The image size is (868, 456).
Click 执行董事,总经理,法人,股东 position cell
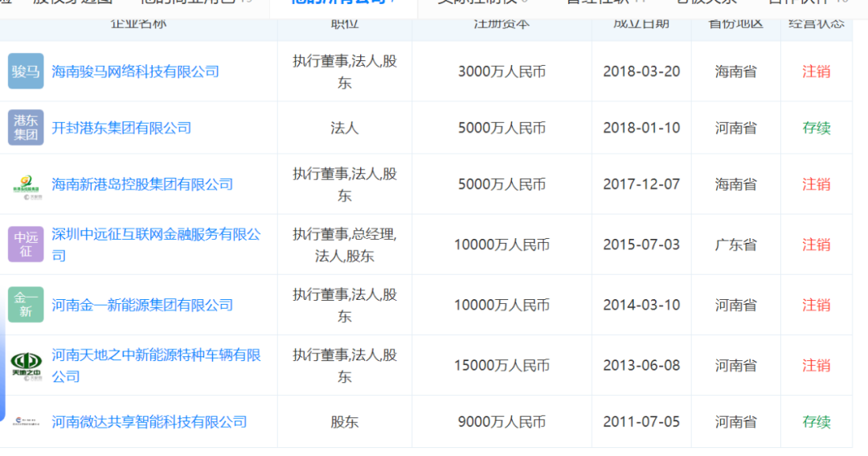point(344,245)
